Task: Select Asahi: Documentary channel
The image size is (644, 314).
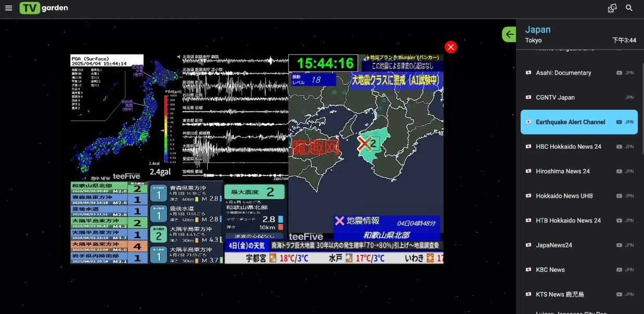Action: click(579, 73)
